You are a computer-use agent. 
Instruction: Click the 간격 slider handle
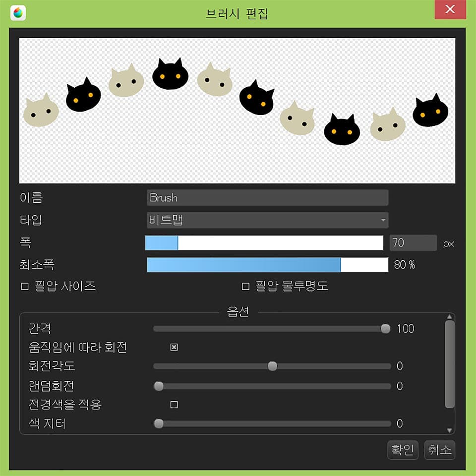[x=386, y=328]
